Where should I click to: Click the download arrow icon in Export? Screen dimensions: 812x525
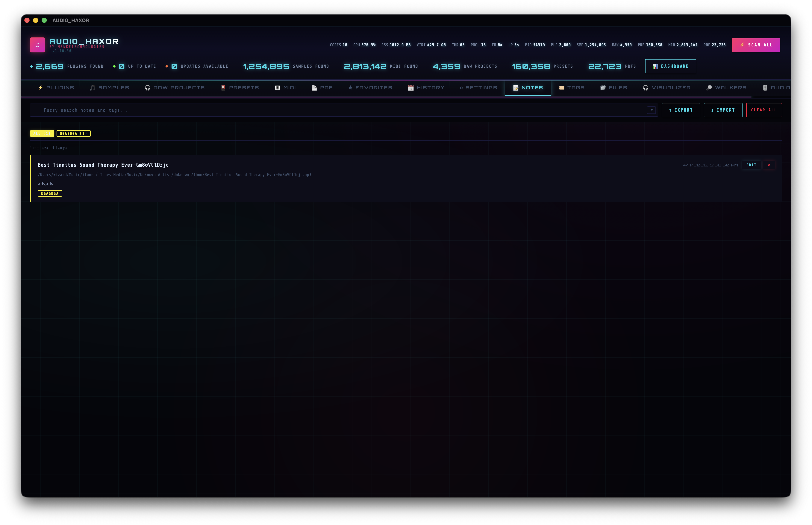pyautogui.click(x=670, y=110)
